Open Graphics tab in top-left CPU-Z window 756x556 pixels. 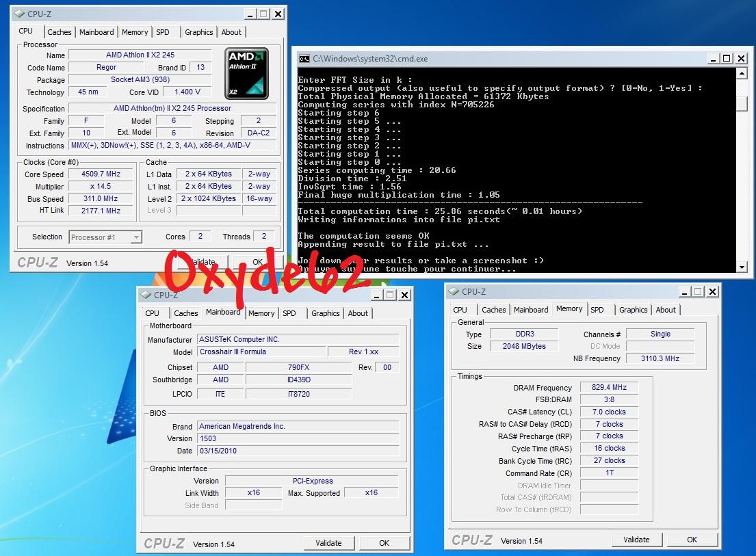tap(198, 32)
